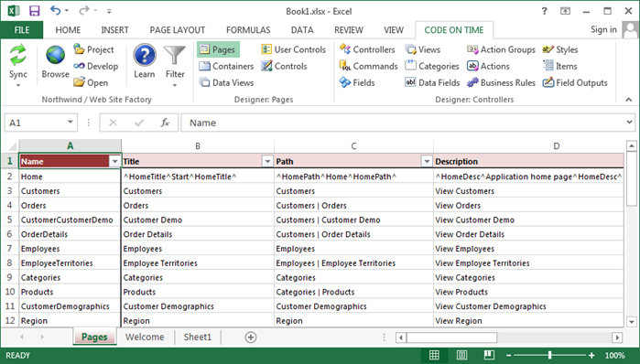Open the Name Box dropdown arrow
This screenshot has width=640, height=364.
pyautogui.click(x=71, y=123)
